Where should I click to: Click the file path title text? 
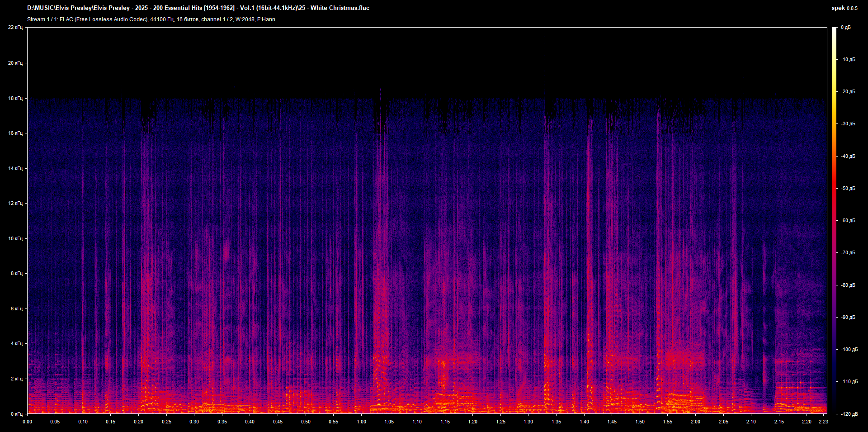pos(198,8)
